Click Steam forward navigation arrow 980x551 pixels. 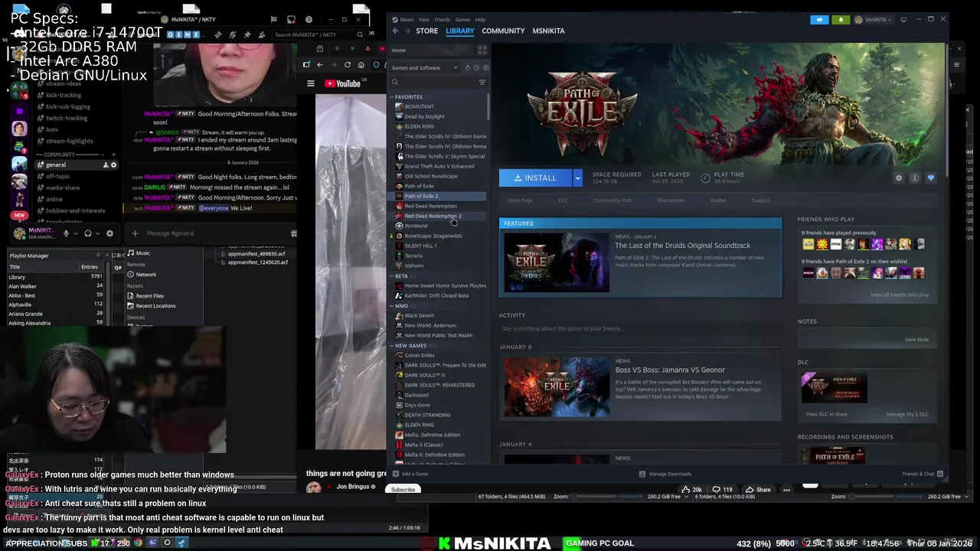[407, 31]
